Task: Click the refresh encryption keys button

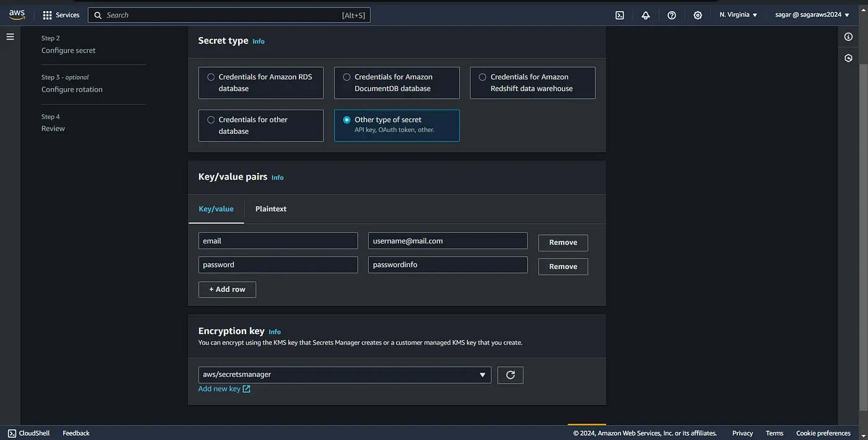Action: tap(510, 375)
